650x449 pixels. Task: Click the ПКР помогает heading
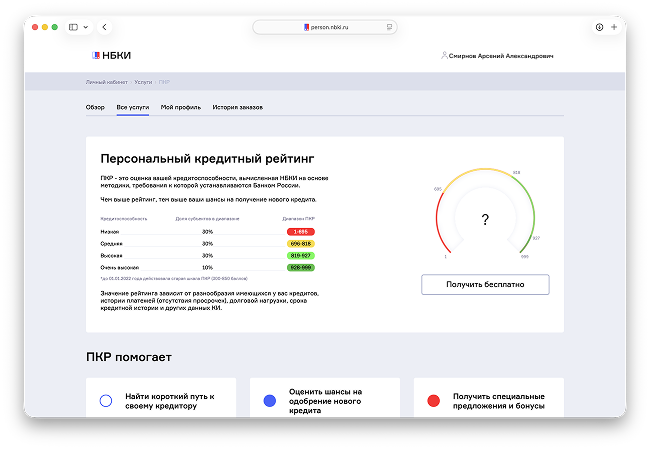coord(129,357)
